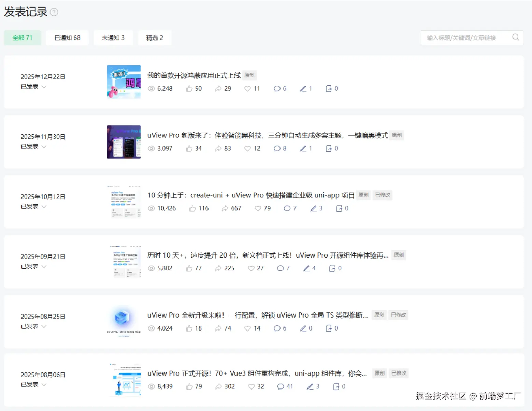The width and height of the screenshot is (532, 411).
Task: Click 已修改 tag on 全新升级来啦 article
Action: (x=398, y=315)
